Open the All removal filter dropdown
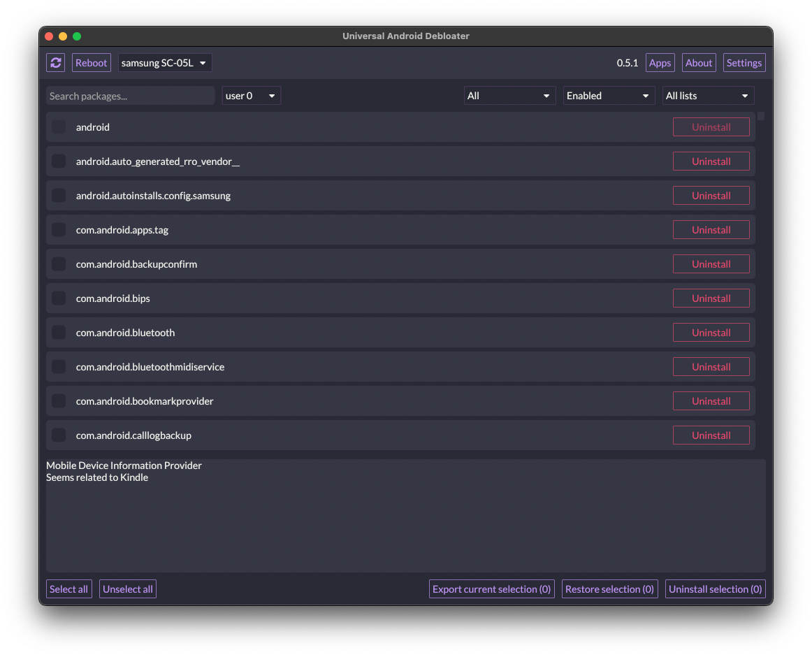 (509, 96)
